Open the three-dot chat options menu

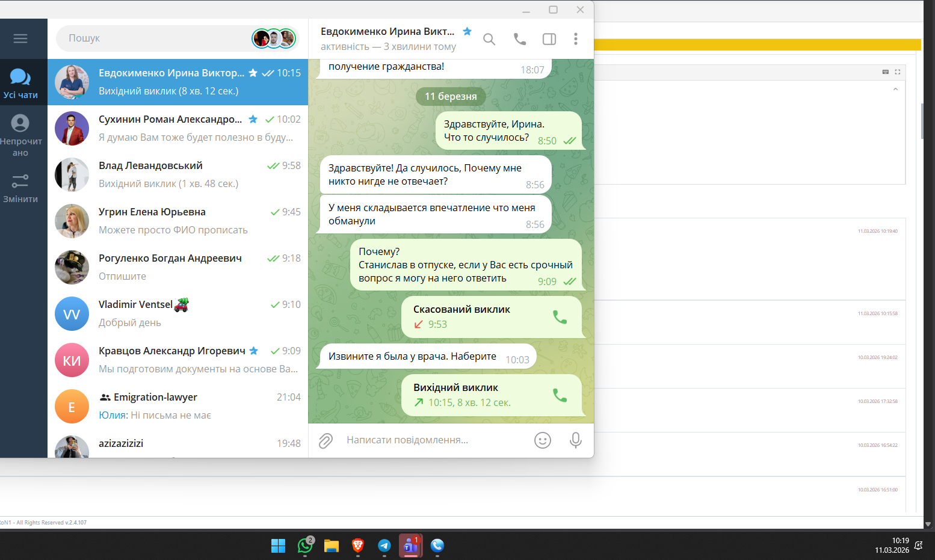576,39
